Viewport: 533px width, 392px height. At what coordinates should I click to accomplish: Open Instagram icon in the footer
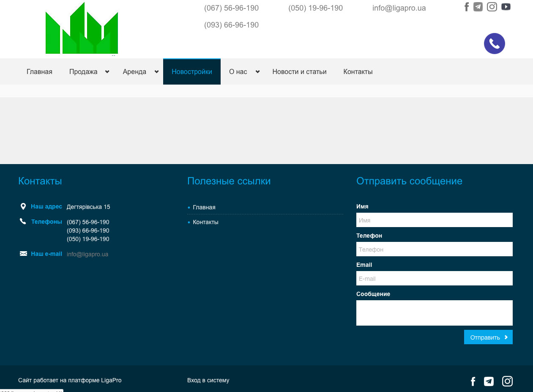point(507,381)
